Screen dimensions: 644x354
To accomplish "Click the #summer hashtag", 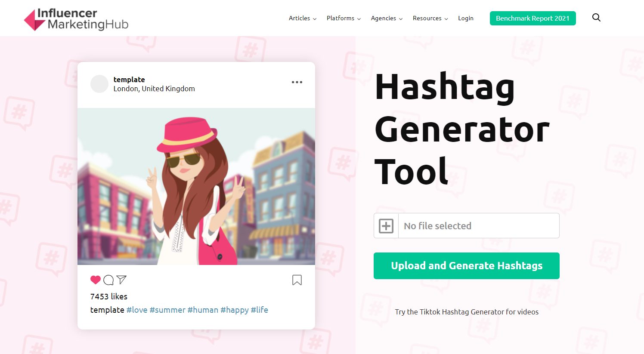I will [167, 310].
